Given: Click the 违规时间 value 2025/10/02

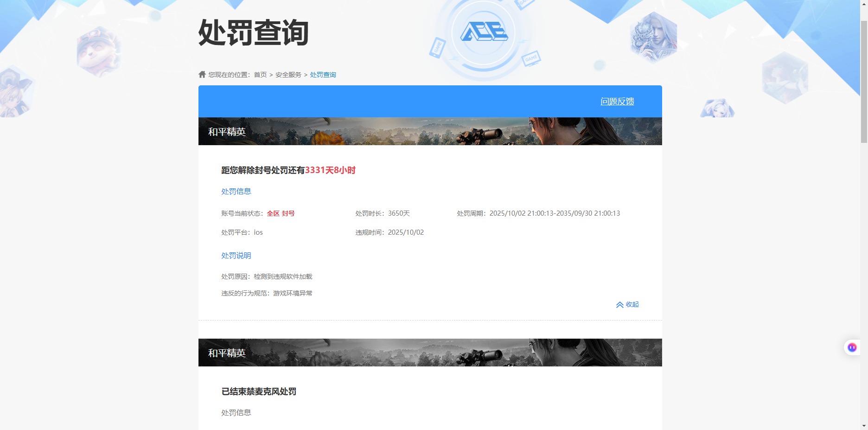Looking at the screenshot, I should [x=406, y=232].
